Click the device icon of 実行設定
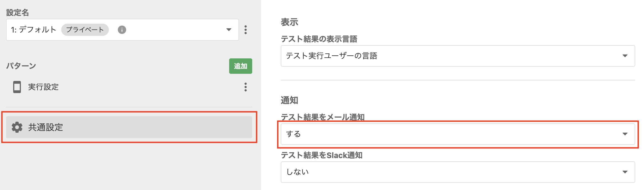Viewport: 644px width, 190px height. 17,87
